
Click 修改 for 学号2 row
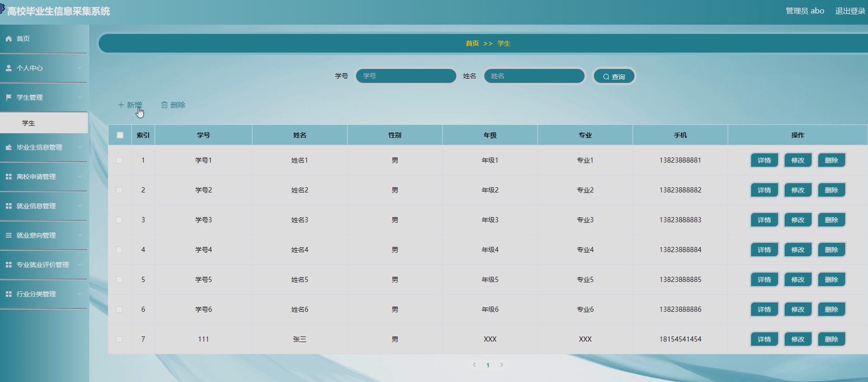[x=798, y=190]
